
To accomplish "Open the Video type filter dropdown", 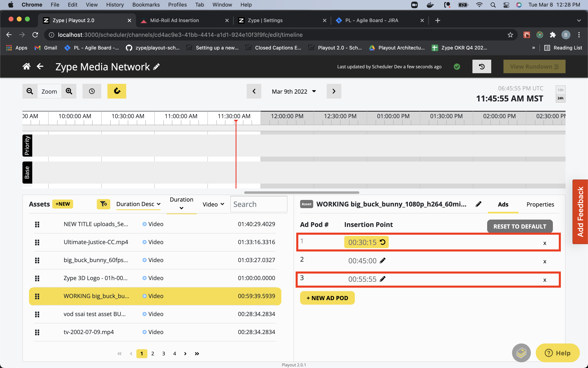I will pyautogui.click(x=213, y=204).
